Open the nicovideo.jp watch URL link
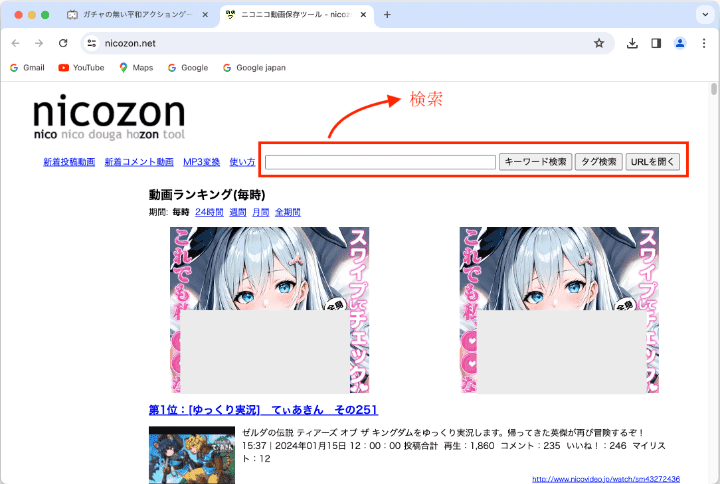Image resolution: width=720 pixels, height=484 pixels. (x=606, y=479)
